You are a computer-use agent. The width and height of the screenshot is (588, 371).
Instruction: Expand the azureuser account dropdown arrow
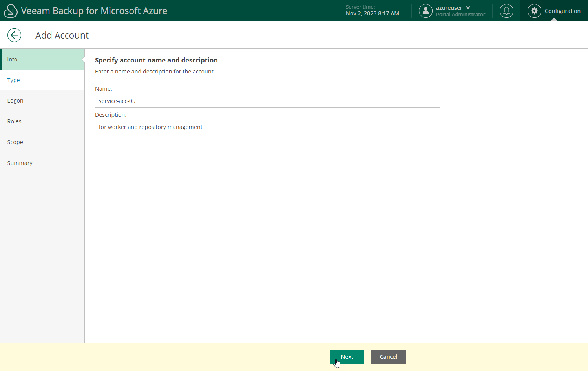point(468,8)
